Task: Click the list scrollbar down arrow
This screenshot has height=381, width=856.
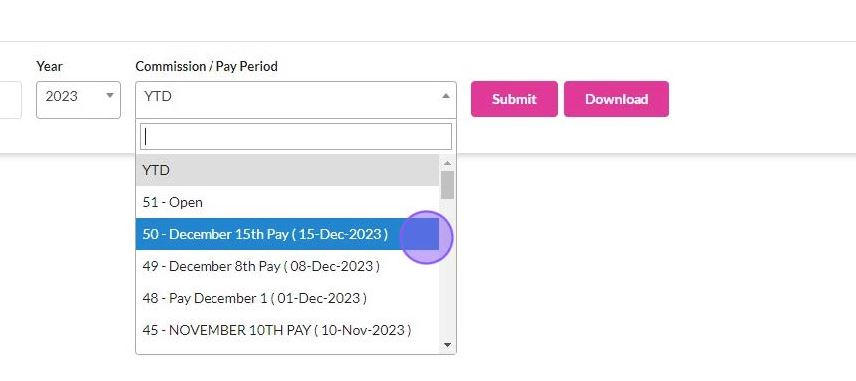Action: pos(448,344)
